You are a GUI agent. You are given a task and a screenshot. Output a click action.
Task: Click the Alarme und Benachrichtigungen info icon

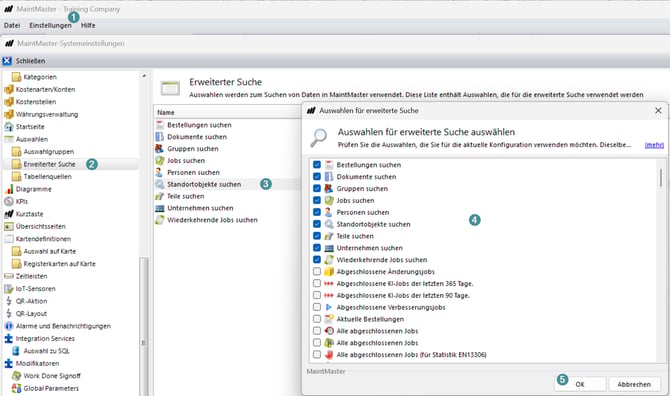(9, 326)
